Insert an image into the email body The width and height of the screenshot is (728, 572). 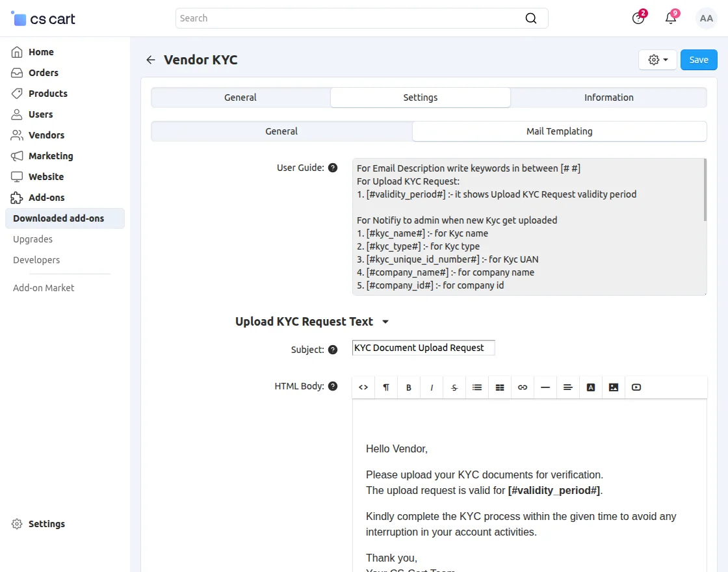tap(613, 387)
